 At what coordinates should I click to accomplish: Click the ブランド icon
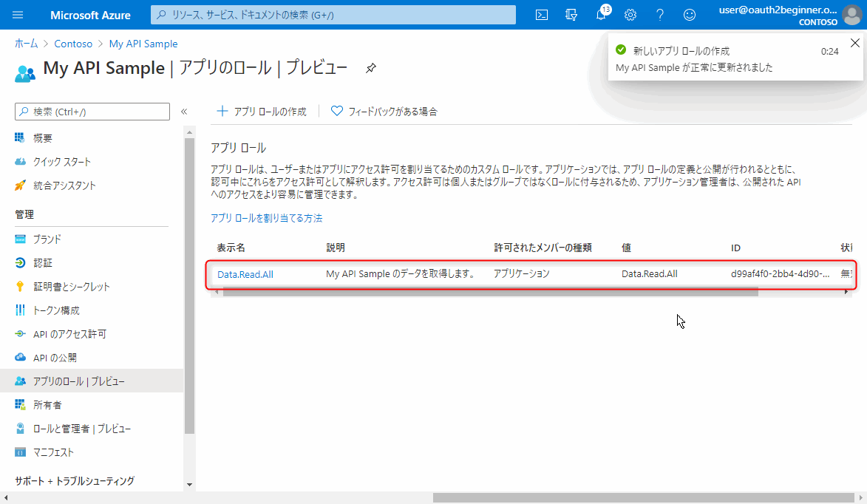20,239
